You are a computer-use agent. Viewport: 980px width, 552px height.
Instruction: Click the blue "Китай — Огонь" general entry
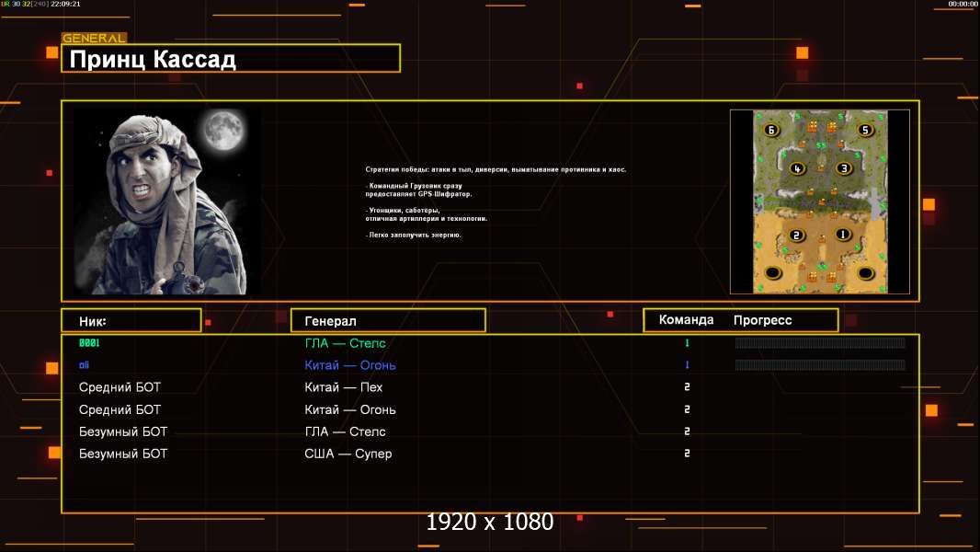pyautogui.click(x=350, y=365)
